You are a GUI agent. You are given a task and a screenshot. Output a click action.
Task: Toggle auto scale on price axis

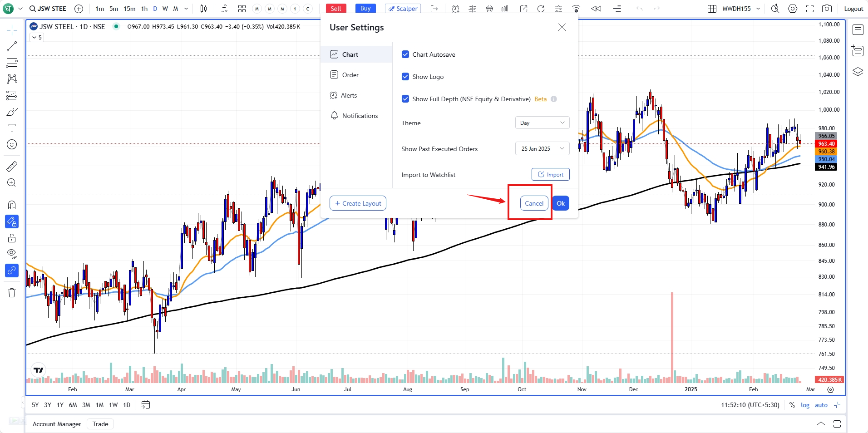point(821,405)
